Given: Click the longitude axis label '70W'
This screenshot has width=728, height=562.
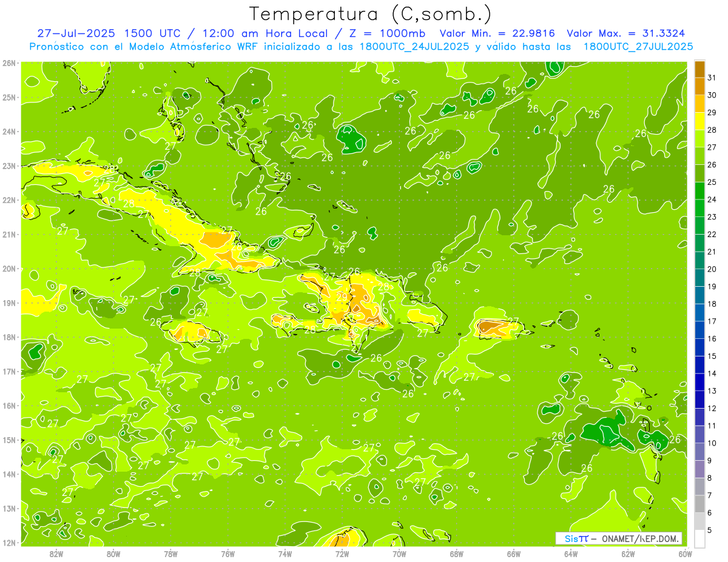Looking at the screenshot, I should 399,554.
